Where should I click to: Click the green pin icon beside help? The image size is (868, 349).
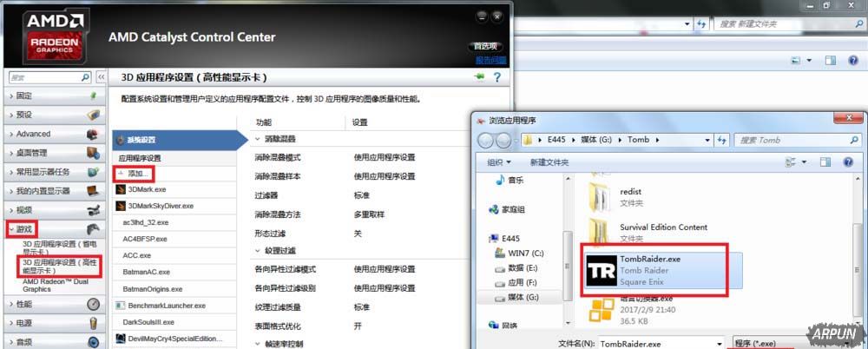[x=479, y=77]
